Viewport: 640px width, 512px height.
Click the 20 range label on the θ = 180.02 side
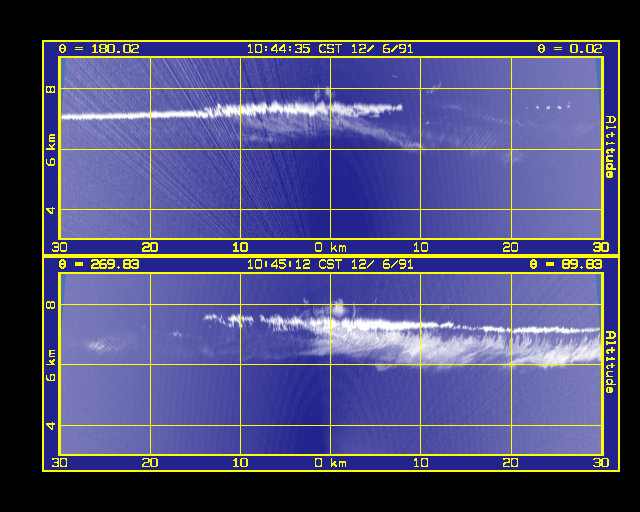tap(150, 247)
